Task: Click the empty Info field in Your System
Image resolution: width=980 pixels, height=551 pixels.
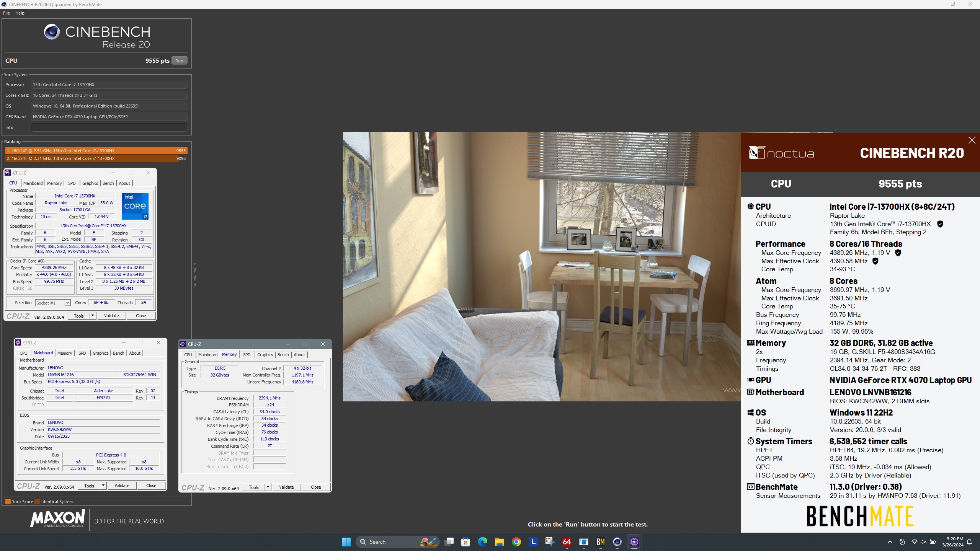Action: [x=109, y=127]
